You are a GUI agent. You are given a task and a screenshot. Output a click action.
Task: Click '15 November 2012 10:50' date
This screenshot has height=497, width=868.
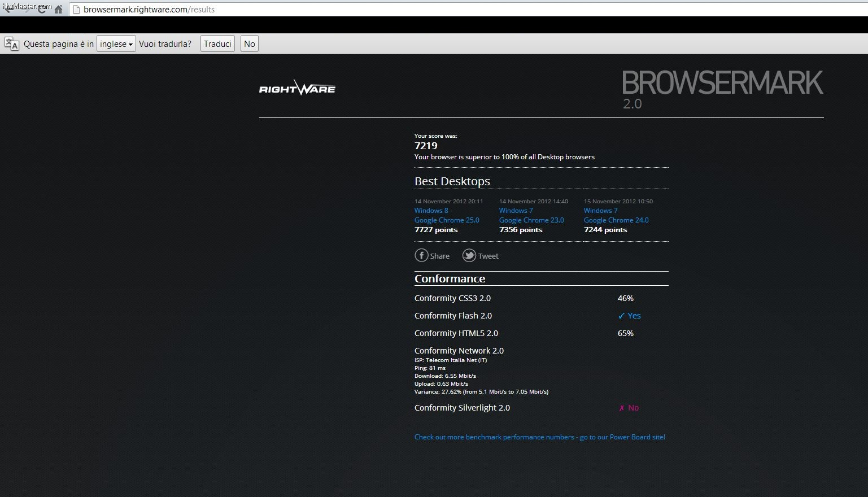point(618,202)
